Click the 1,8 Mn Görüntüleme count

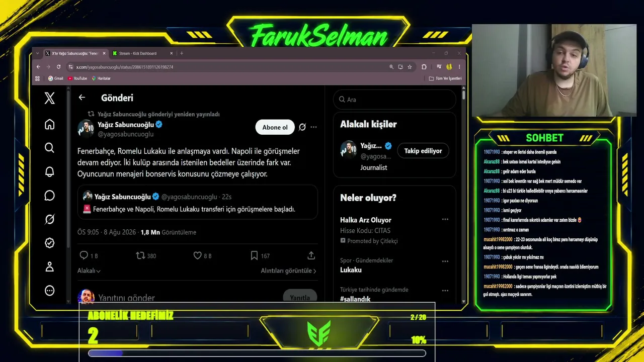click(x=169, y=232)
